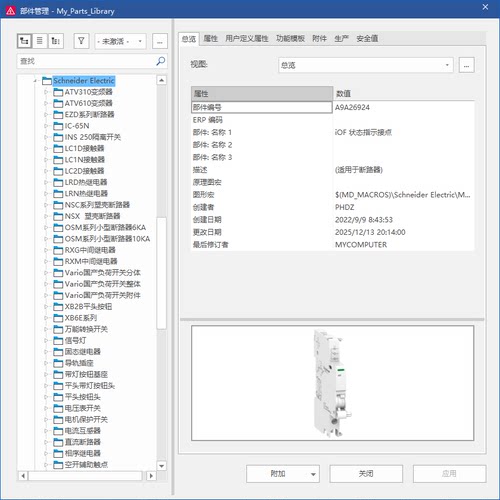
Task: Open the 视图 总览 combo box
Action: coord(366,65)
